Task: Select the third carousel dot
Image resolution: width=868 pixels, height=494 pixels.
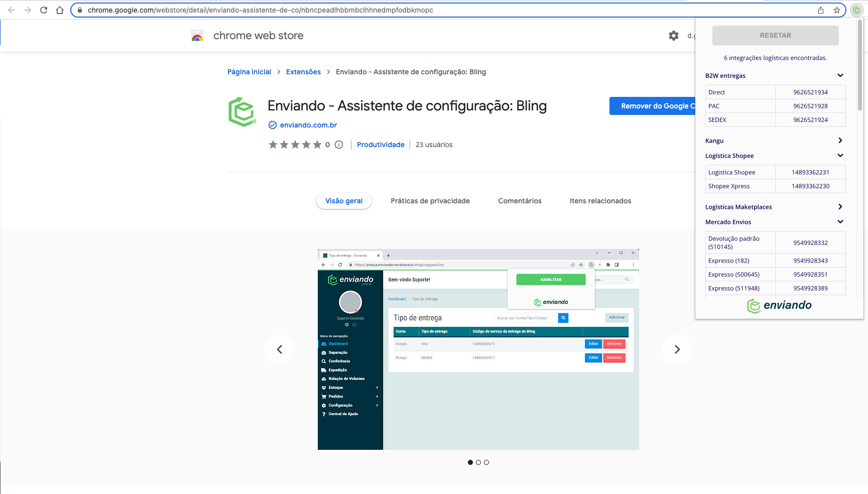Action: (x=486, y=462)
